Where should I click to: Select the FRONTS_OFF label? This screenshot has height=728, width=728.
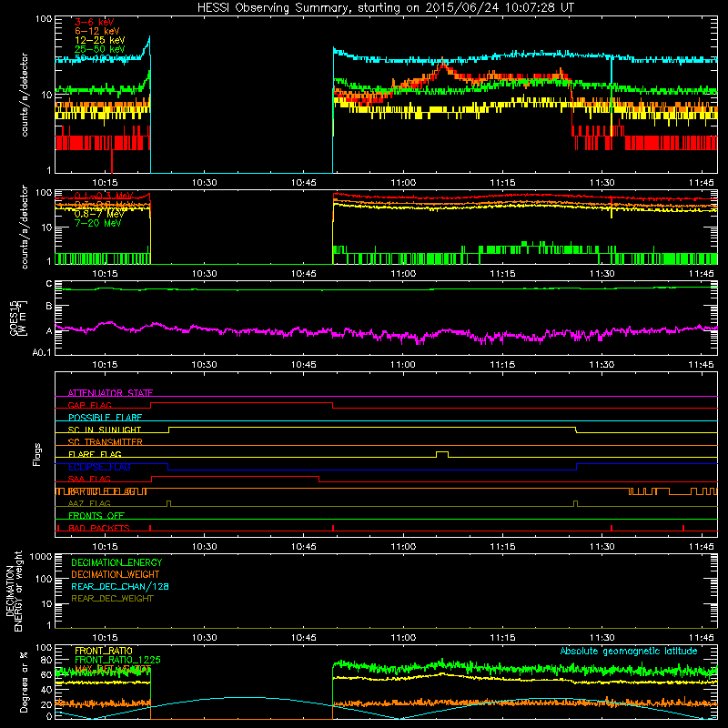[x=96, y=515]
